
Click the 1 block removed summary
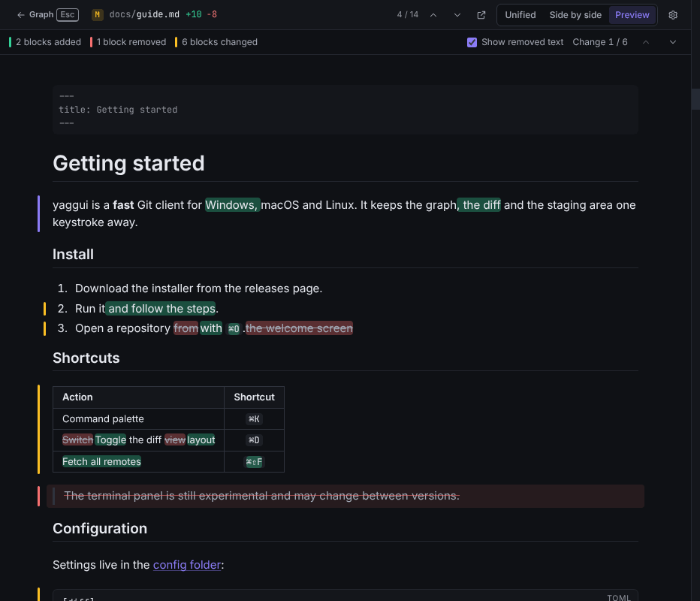click(128, 42)
